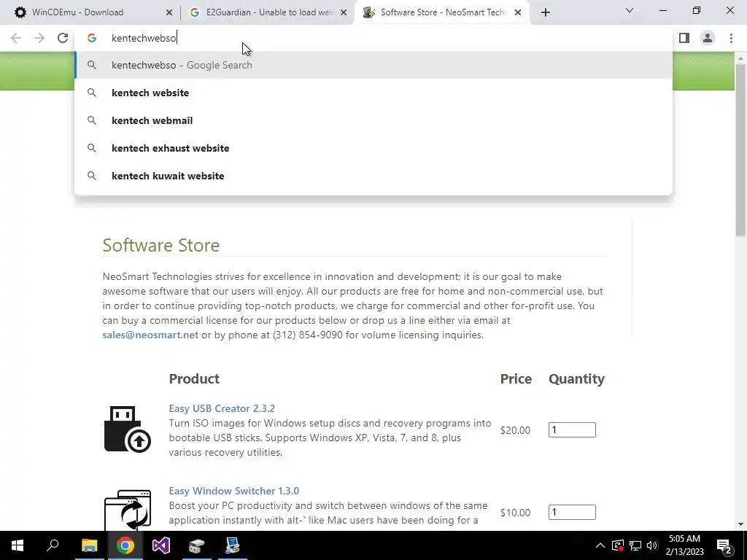Image resolution: width=747 pixels, height=560 pixels.
Task: Click the Software Store heading
Action: click(x=161, y=245)
